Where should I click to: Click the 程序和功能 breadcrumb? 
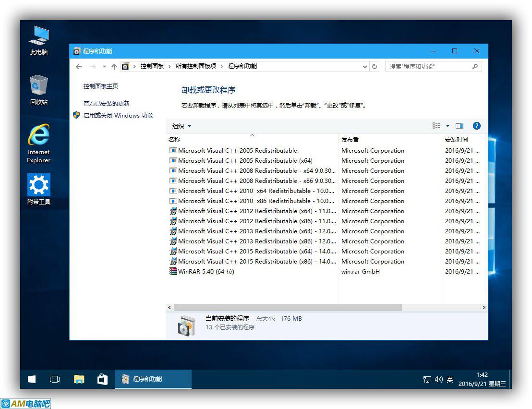point(242,66)
